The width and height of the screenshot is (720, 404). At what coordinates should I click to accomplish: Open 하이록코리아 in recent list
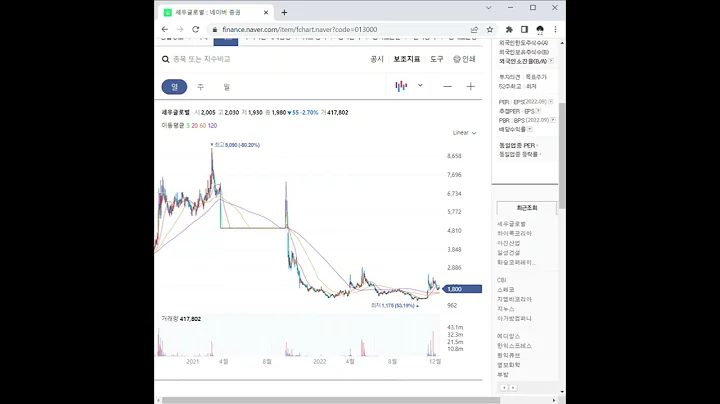tap(514, 234)
